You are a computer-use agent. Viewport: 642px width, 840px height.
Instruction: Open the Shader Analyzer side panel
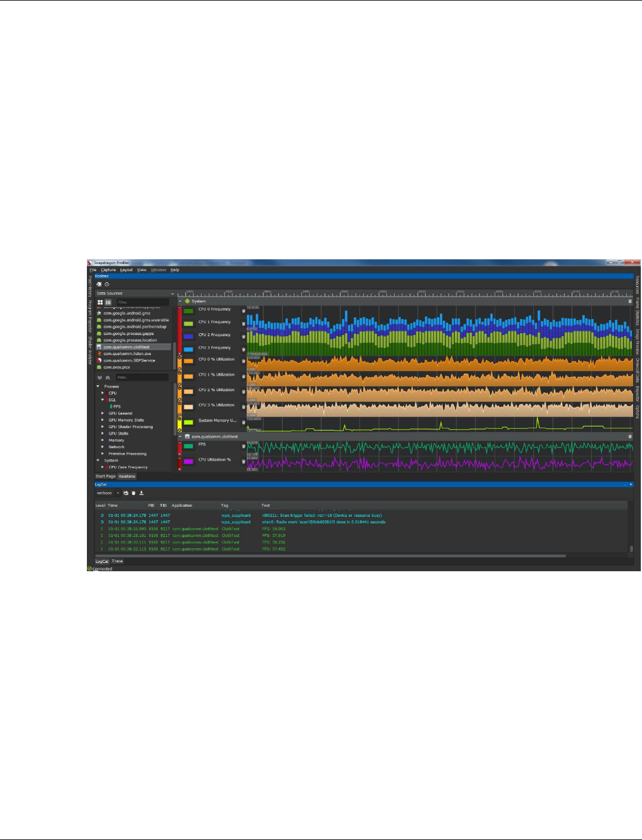(x=90, y=350)
